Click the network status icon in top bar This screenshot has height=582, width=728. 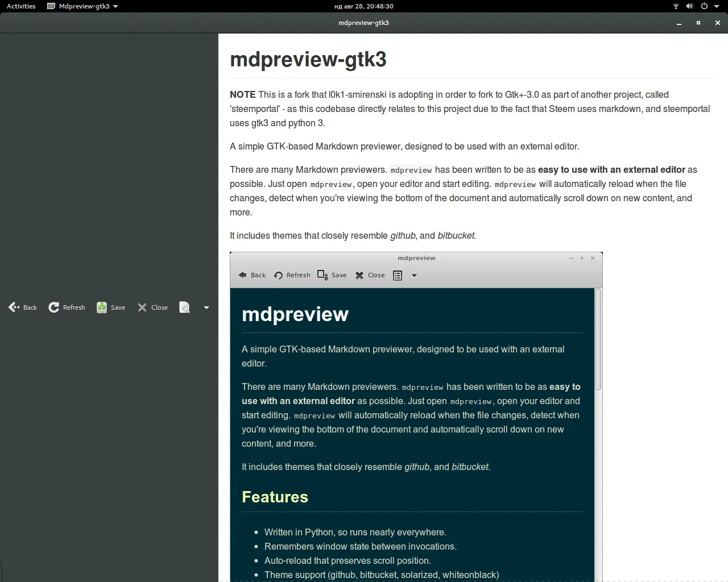[676, 6]
